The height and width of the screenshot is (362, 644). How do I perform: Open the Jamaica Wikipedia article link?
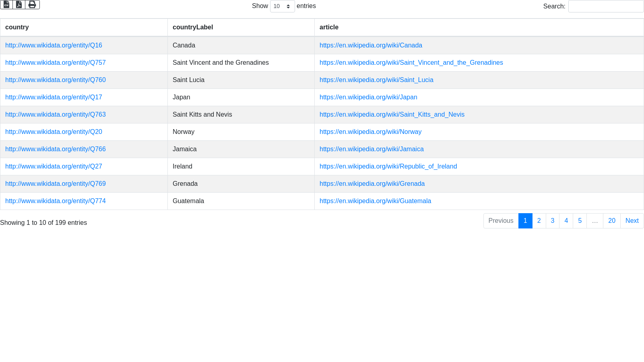pyautogui.click(x=372, y=149)
